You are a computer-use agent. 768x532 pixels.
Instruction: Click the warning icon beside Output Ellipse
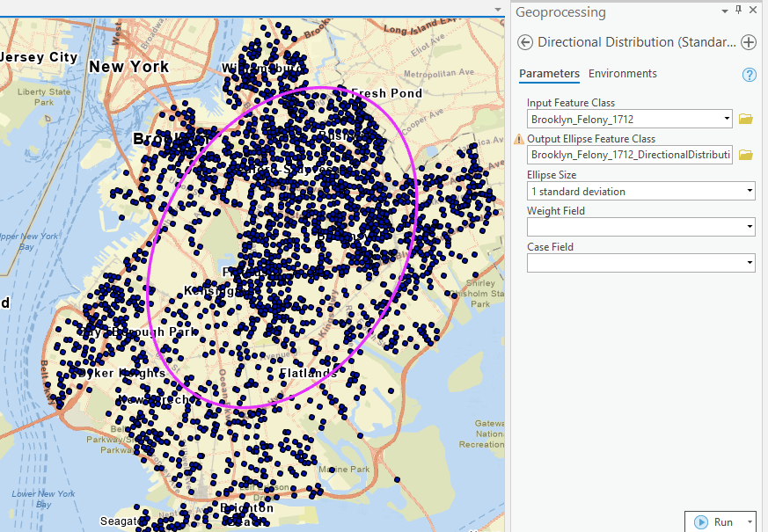(519, 140)
